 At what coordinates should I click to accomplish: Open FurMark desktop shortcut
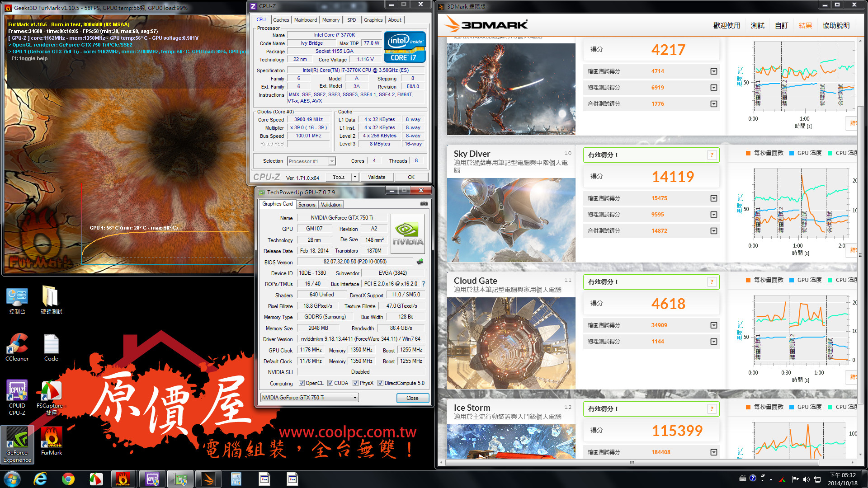(52, 441)
